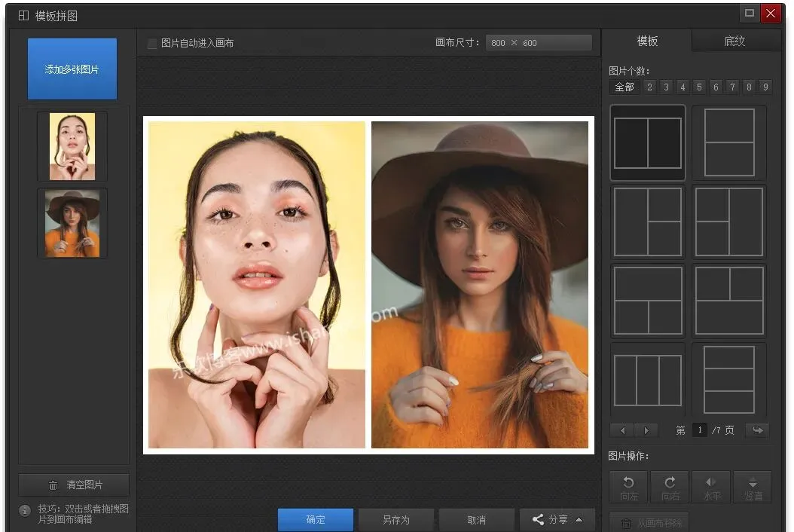Choose the three vertical columns template
This screenshot has width=794, height=532.
648,381
